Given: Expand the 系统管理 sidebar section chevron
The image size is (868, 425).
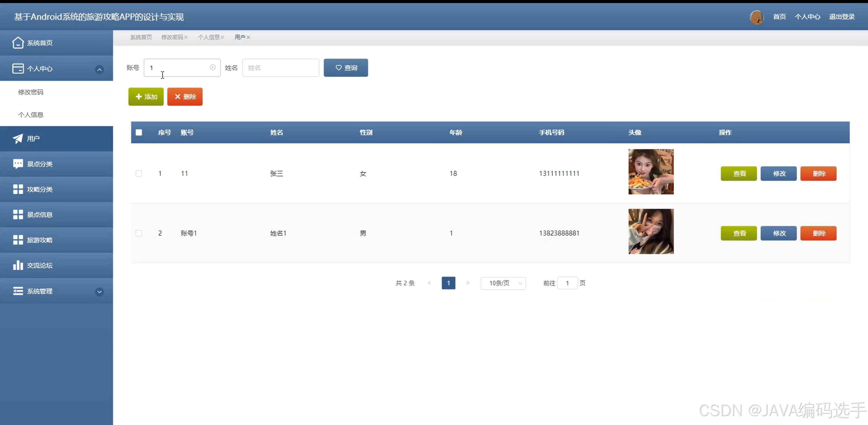Looking at the screenshot, I should click(x=99, y=292).
